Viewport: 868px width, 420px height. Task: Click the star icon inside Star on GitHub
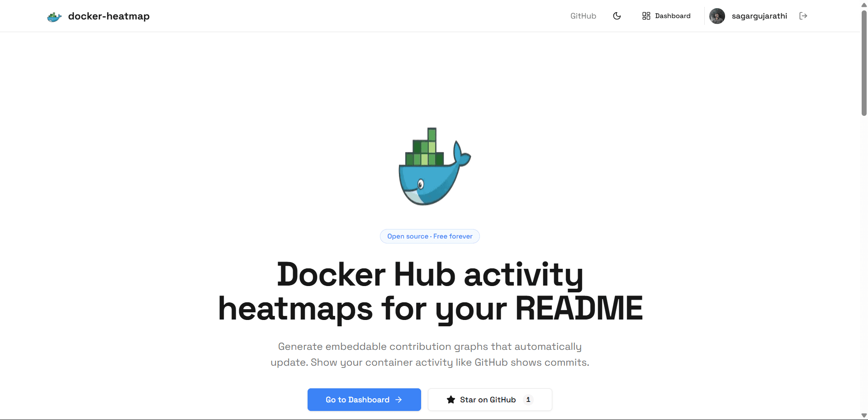click(x=451, y=400)
